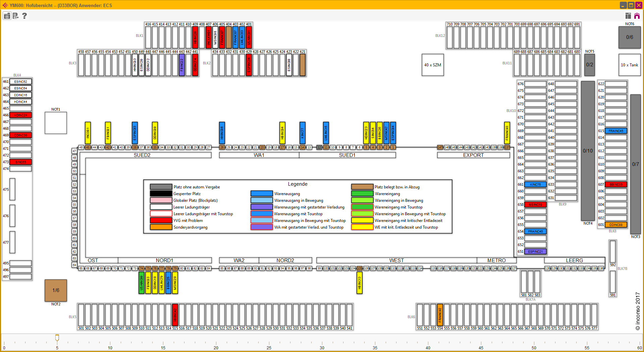This screenshot has height=352, width=644.
Task: Click yellow trailer INC001 at SUED2
Action: [x=88, y=133]
